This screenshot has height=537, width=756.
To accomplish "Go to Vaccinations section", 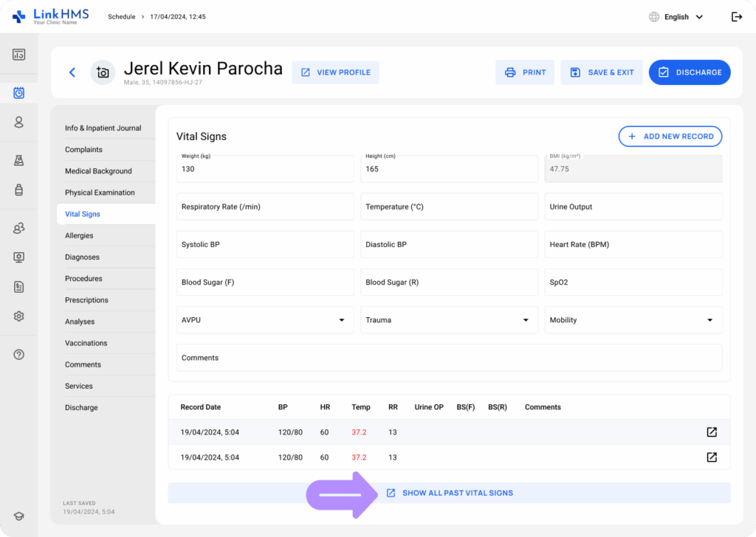I will [x=86, y=343].
